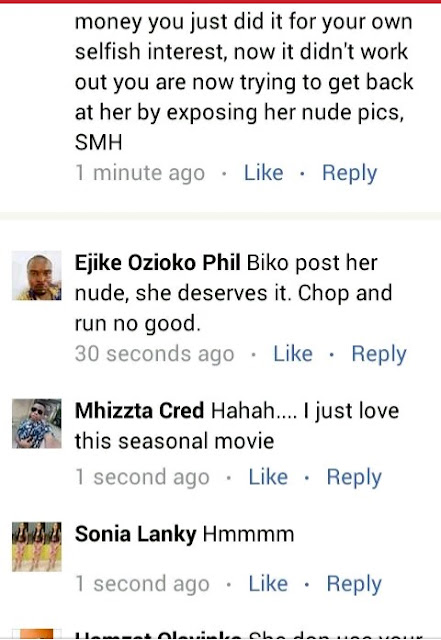Tap Sonia Lanky's comment timestamp
441x640 pixels.
(142, 584)
